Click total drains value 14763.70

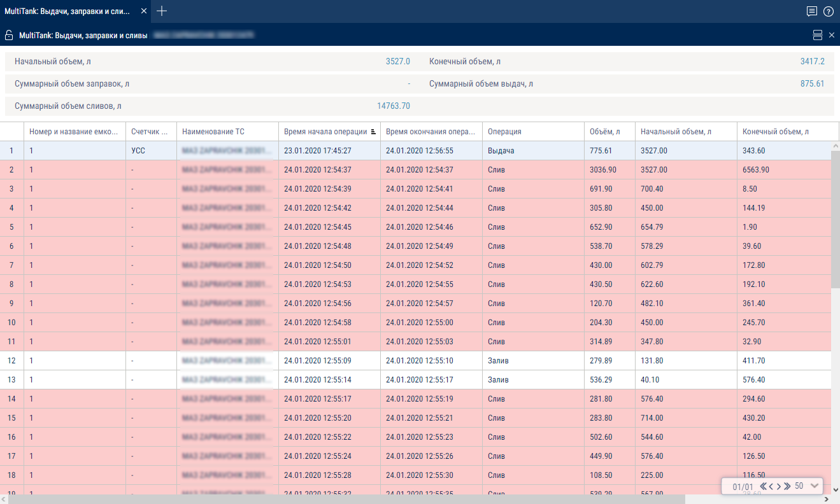click(394, 106)
